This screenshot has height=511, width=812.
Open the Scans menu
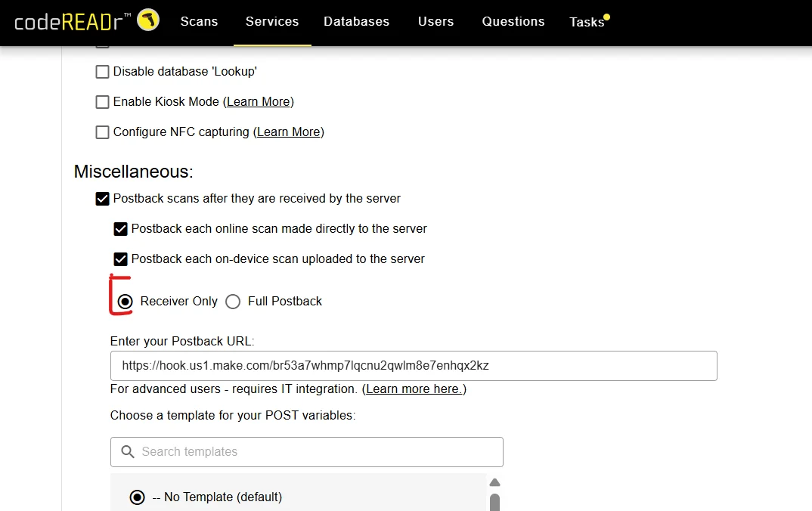point(200,22)
